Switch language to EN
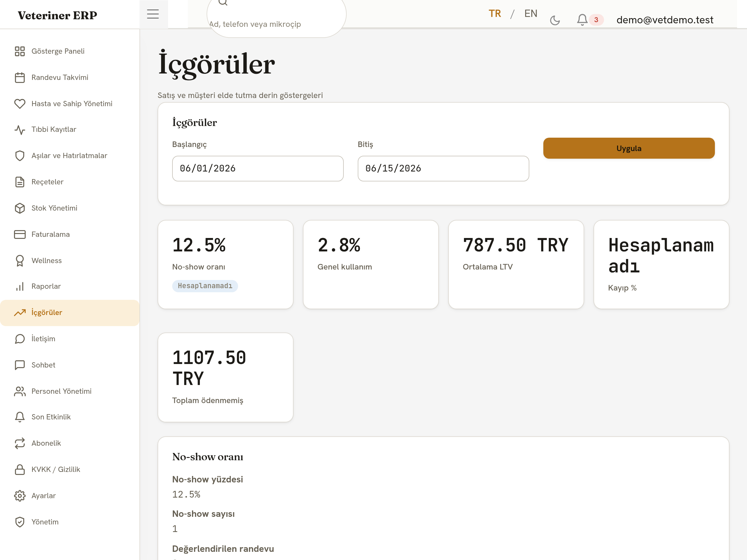Screen dimensions: 747x560 click(530, 13)
